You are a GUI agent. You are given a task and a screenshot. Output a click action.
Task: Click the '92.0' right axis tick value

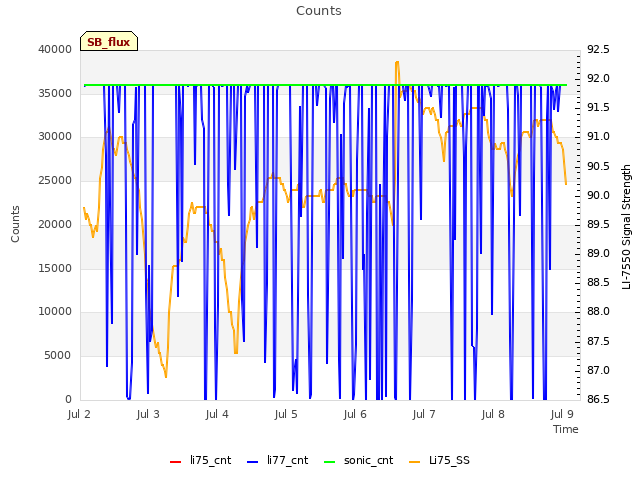598,78
